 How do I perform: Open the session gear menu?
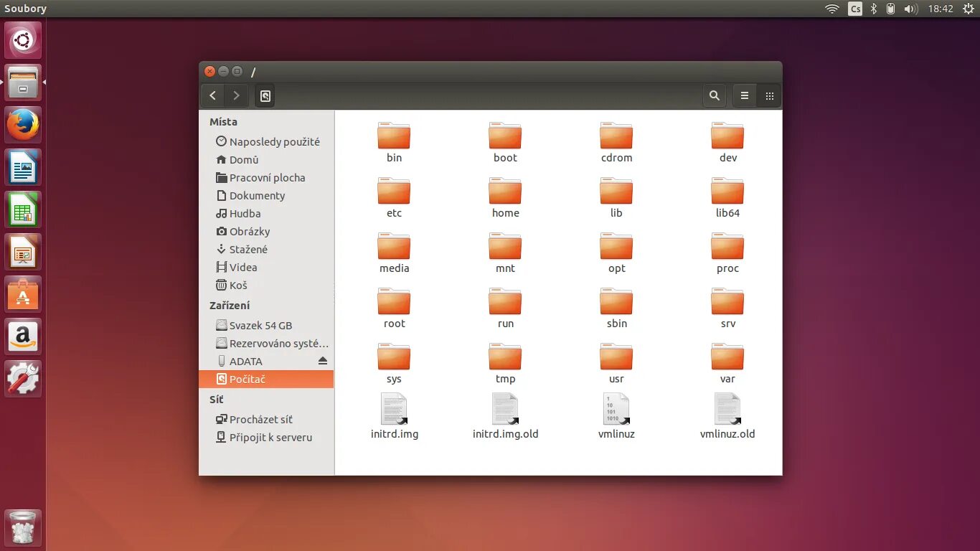968,9
